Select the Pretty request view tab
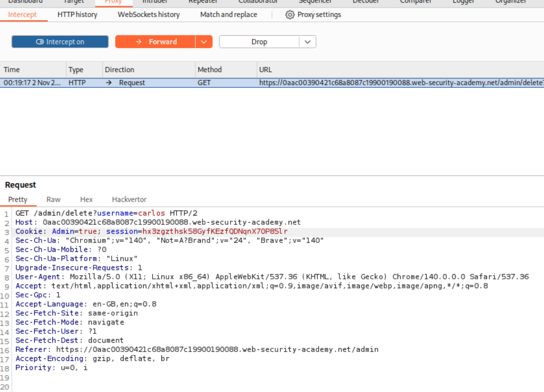This screenshot has width=544, height=392. tap(18, 199)
